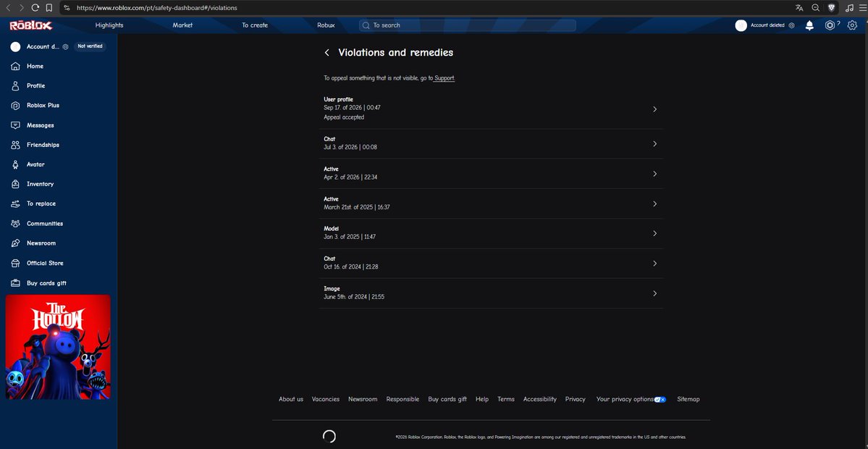Expand the User profile violation from Sep 17
Screen dimensions: 868x449
[491, 109]
